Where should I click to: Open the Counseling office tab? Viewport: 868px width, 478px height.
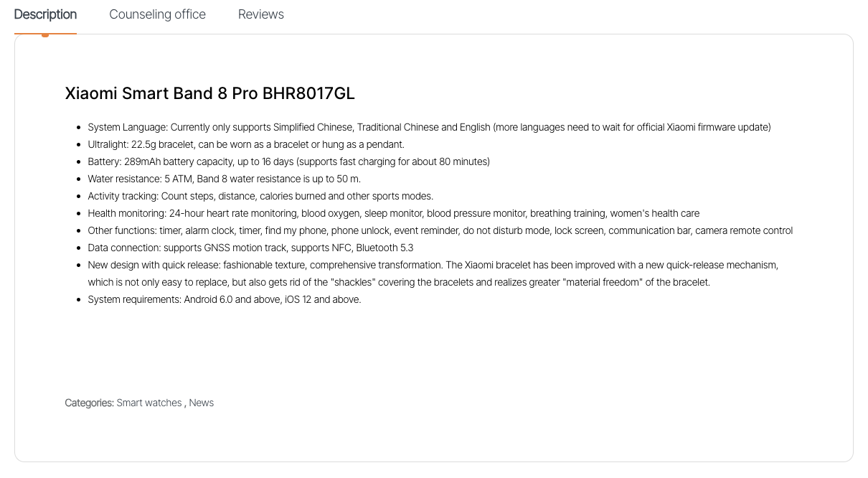157,14
